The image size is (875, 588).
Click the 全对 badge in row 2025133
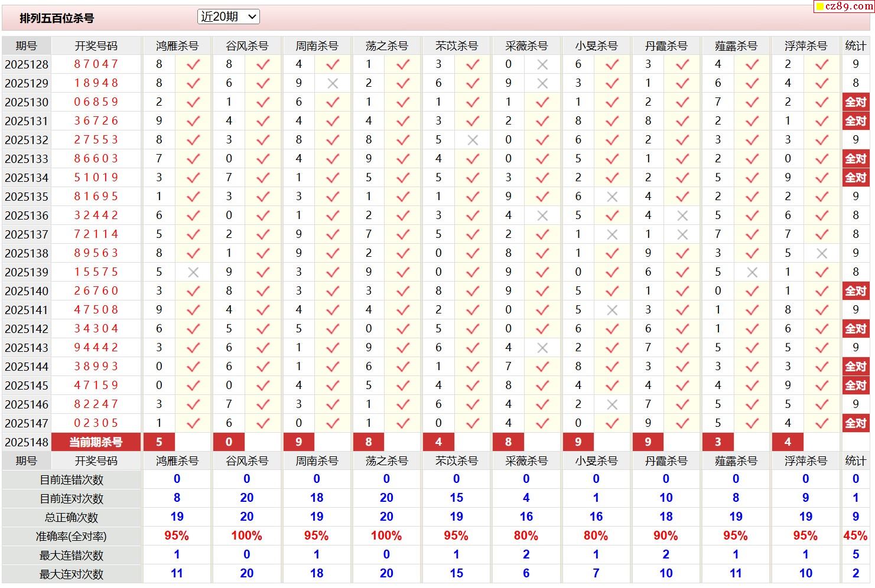(856, 159)
